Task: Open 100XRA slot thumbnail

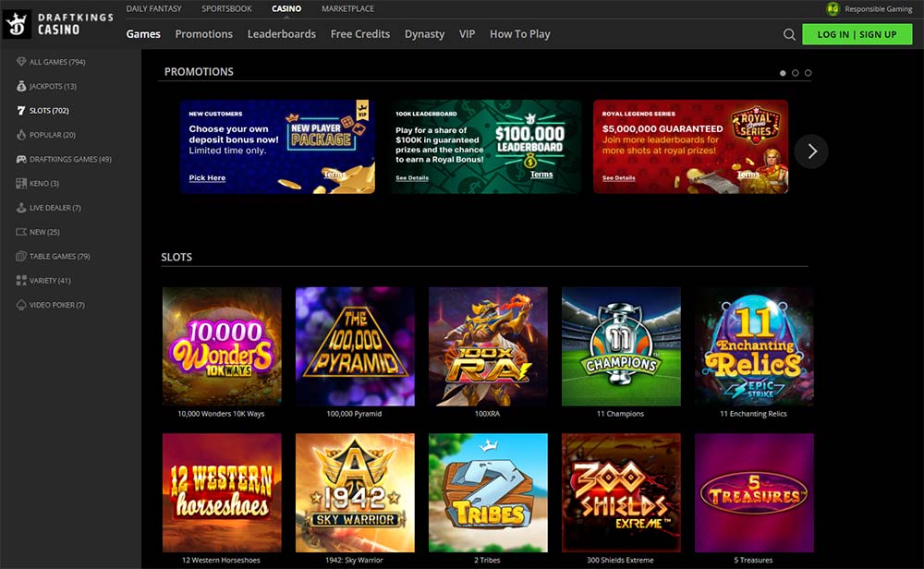Action: pyautogui.click(x=488, y=346)
